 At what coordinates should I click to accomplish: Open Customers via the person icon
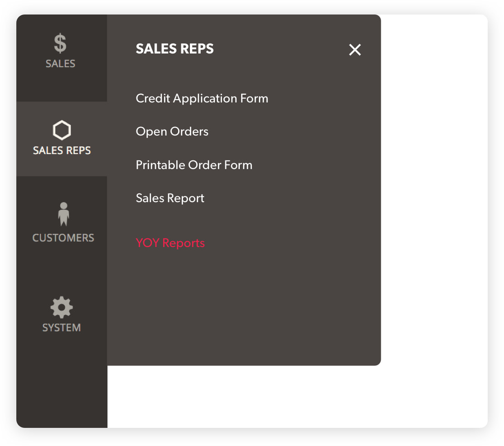(63, 214)
